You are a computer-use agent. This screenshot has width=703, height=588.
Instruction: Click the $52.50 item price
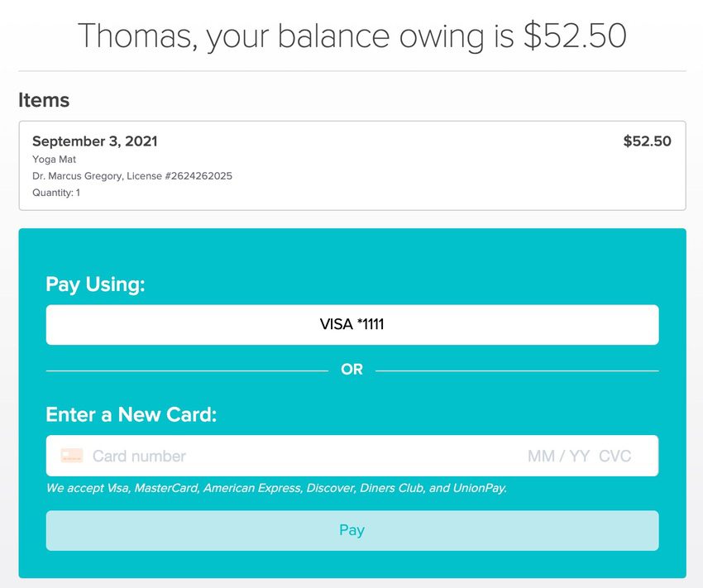coord(647,141)
